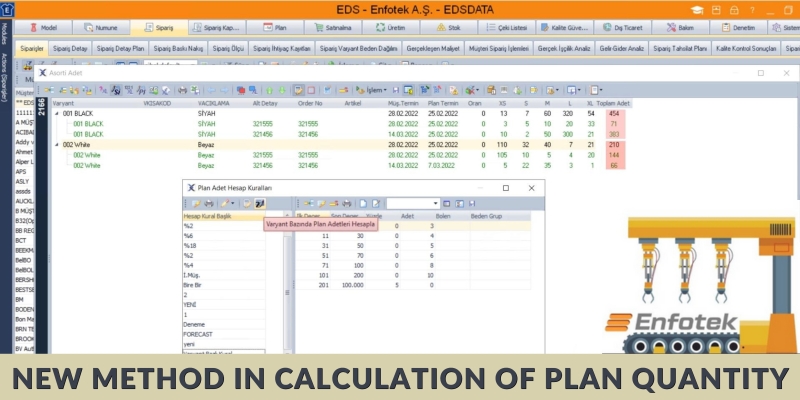This screenshot has width=800, height=400.
Task: Toggle the highlighted yellow note button in Asorti Adet toolbar
Action: point(298,90)
